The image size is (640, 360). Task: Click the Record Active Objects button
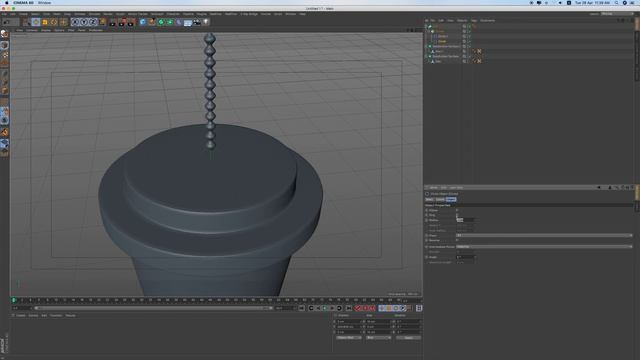pyautogui.click(x=358, y=308)
